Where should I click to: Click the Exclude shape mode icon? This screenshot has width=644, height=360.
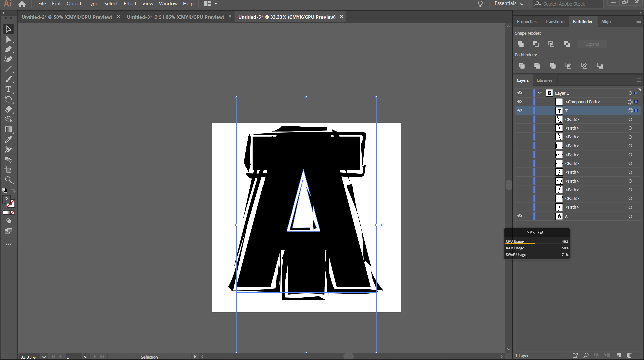567,44
